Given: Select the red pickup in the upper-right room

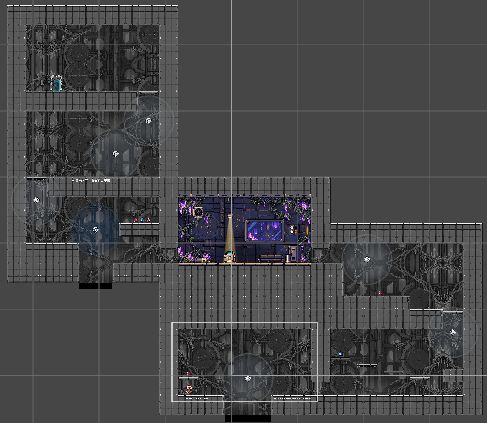Looking at the screenshot, I should click(380, 293).
